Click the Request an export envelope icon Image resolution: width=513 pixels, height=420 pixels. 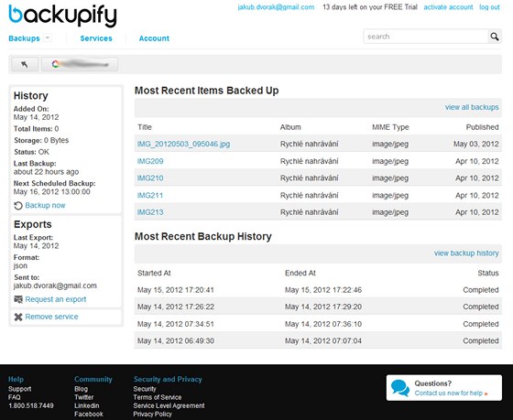tap(18, 299)
